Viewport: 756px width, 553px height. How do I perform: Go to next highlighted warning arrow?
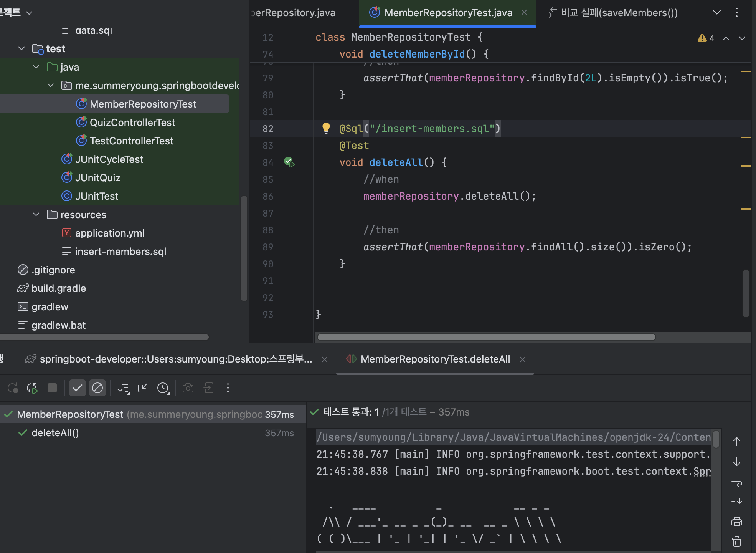coord(742,38)
